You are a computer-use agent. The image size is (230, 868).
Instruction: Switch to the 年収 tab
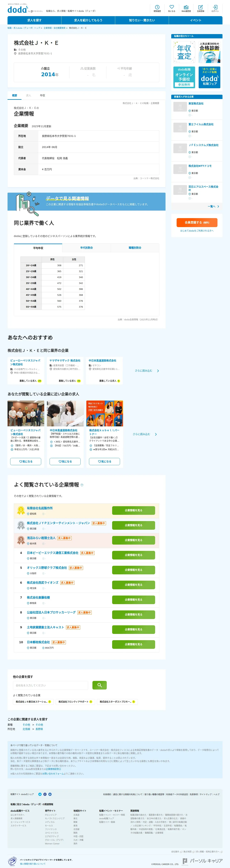[42, 95]
